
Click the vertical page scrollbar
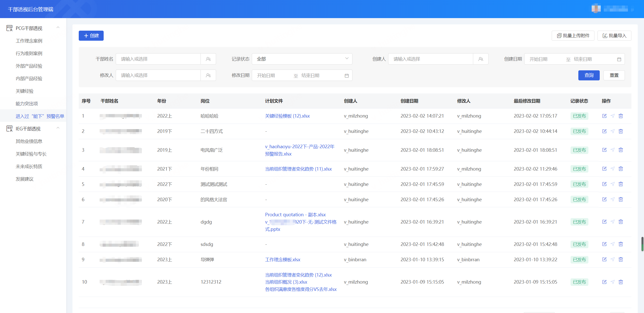tap(642, 244)
